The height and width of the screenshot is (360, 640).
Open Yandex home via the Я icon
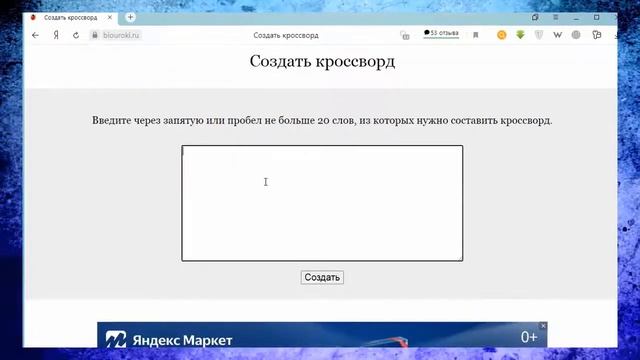56,36
